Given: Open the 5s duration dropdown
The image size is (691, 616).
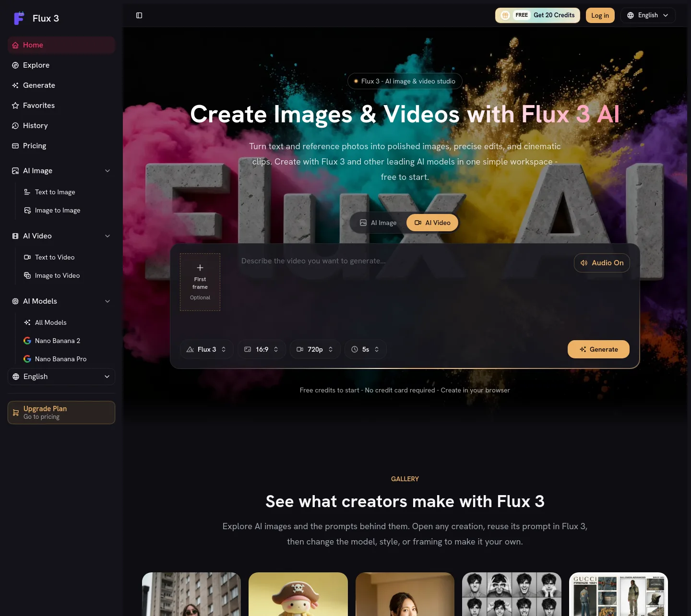Looking at the screenshot, I should tap(366, 349).
